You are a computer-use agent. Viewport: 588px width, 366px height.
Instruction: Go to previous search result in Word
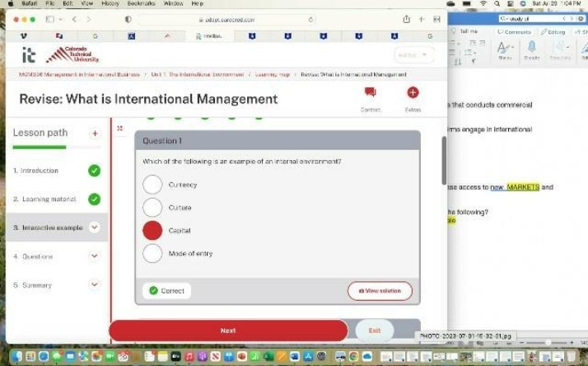point(563,18)
